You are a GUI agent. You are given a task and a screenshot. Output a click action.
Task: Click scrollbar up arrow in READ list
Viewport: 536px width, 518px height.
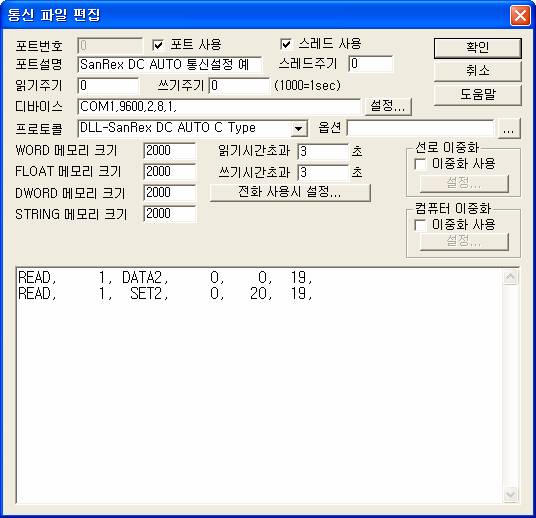coord(511,277)
